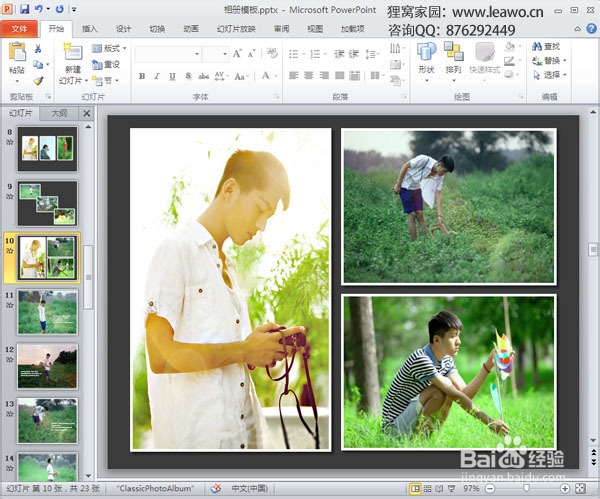
Task: Click the zoom in plus button
Action: [x=565, y=488]
